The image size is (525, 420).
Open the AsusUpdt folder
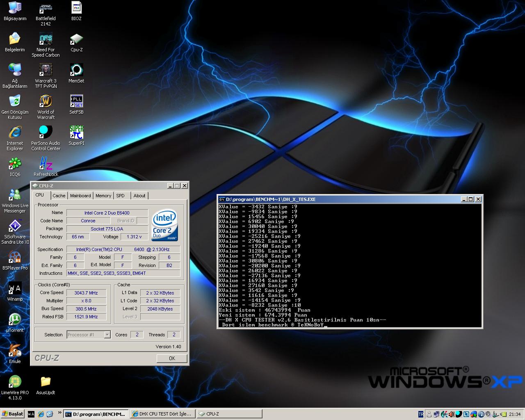46,385
